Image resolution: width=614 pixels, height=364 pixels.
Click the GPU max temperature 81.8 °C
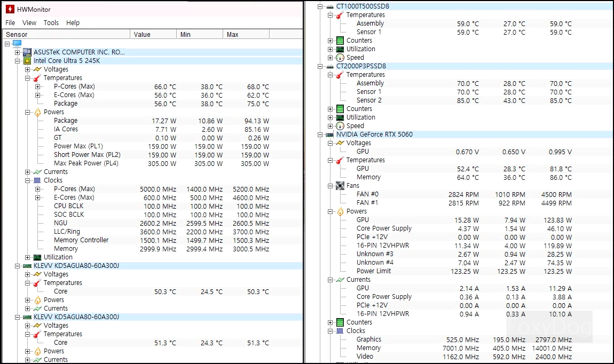pyautogui.click(x=561, y=169)
